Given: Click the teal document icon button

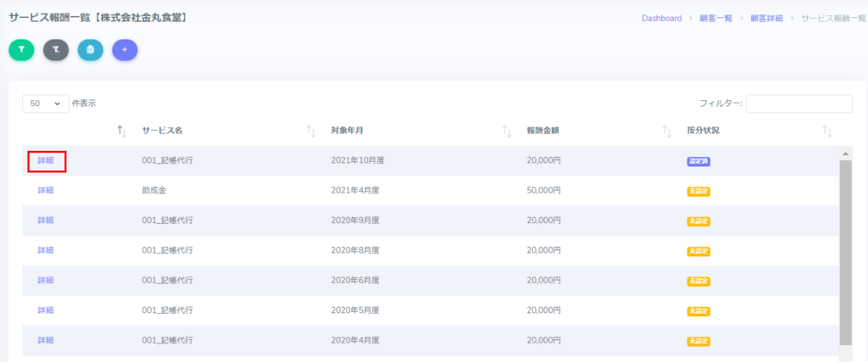Looking at the screenshot, I should (90, 50).
